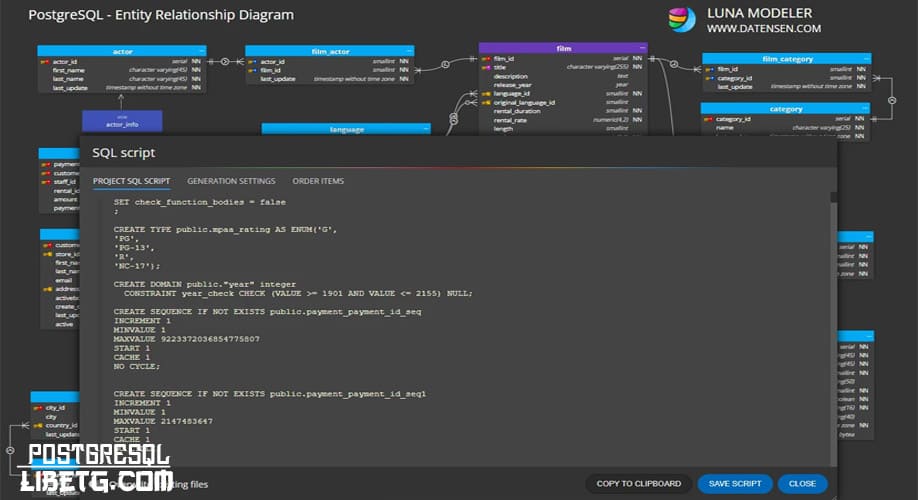Click the key icon beside city_id in city table
Screen dimensions: 918x500
38,407
